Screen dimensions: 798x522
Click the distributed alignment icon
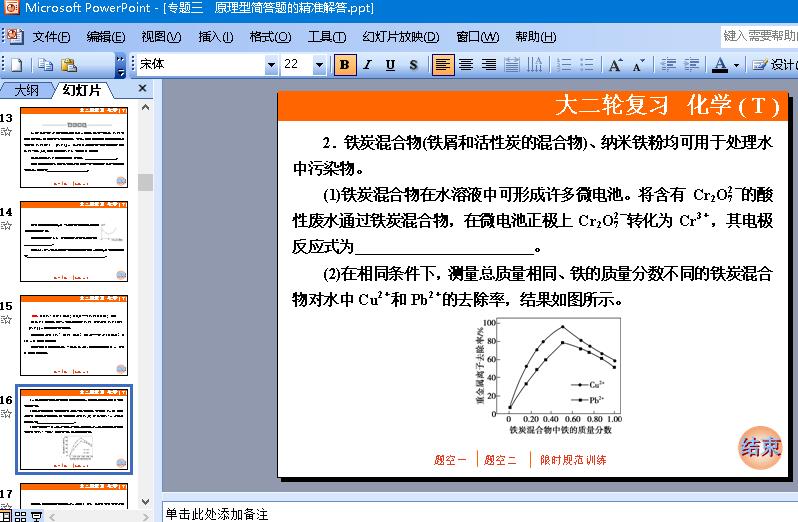pyautogui.click(x=511, y=65)
